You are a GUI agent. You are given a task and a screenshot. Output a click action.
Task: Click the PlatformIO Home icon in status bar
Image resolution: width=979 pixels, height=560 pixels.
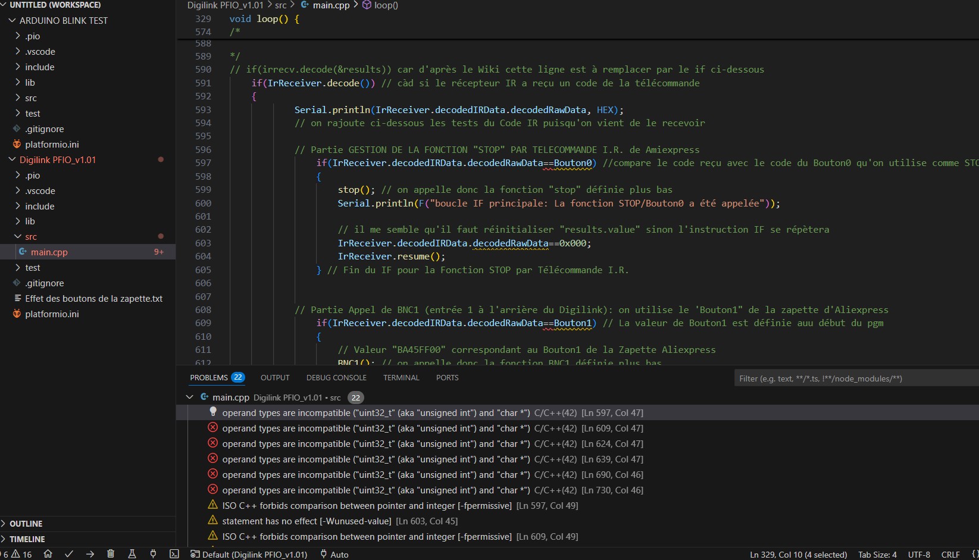[48, 554]
